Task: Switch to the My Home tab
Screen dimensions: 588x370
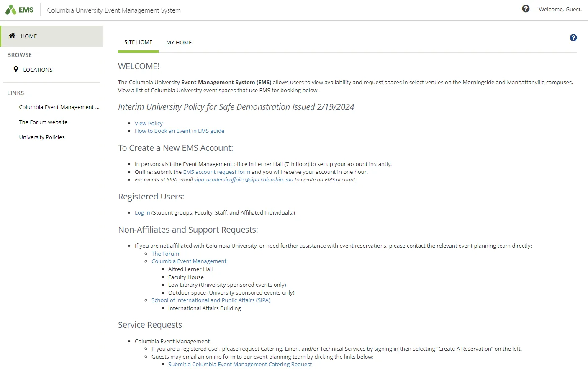Action: coord(179,42)
